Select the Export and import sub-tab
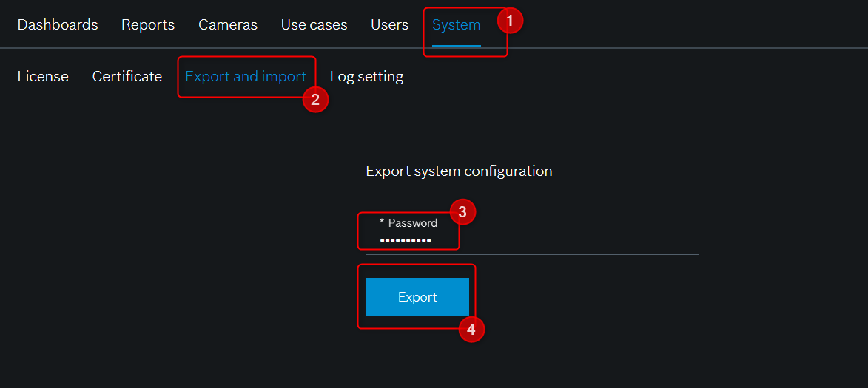Screen dimensions: 868x388 point(246,76)
